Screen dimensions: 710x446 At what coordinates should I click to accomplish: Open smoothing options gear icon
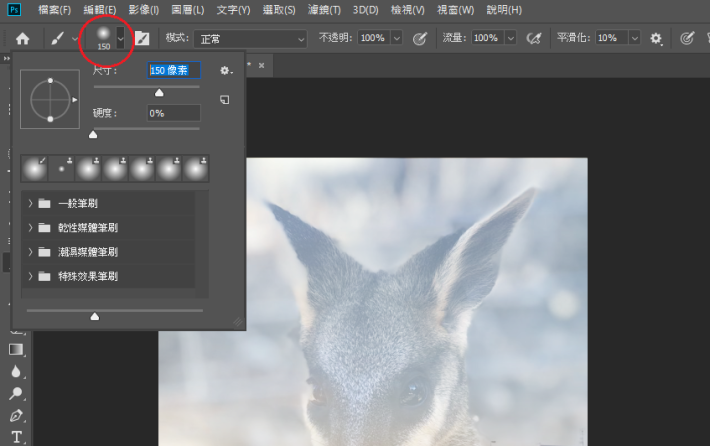click(656, 39)
